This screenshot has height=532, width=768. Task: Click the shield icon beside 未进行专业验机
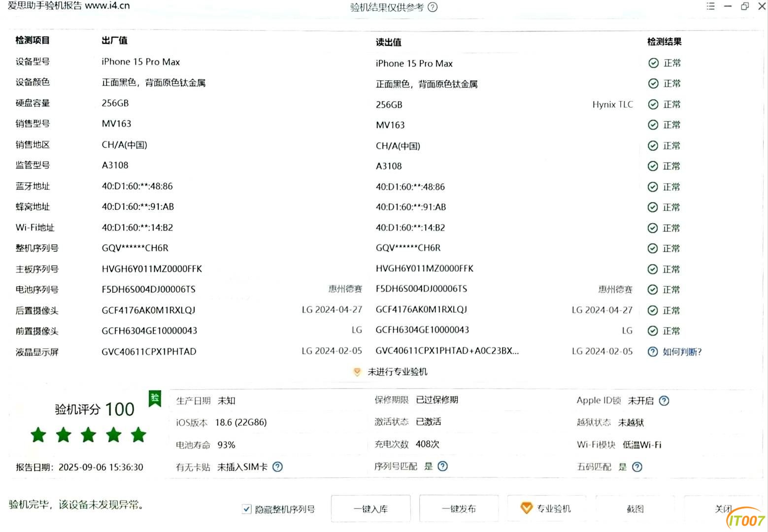click(357, 372)
